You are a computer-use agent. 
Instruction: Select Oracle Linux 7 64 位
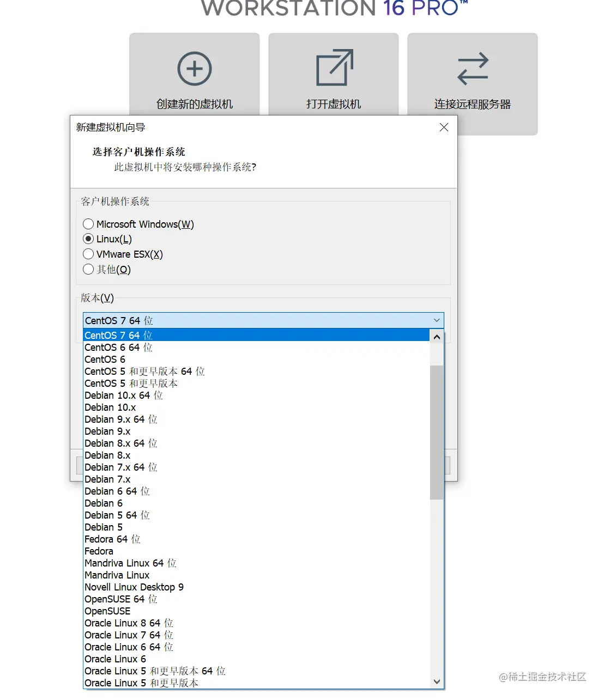coord(256,635)
